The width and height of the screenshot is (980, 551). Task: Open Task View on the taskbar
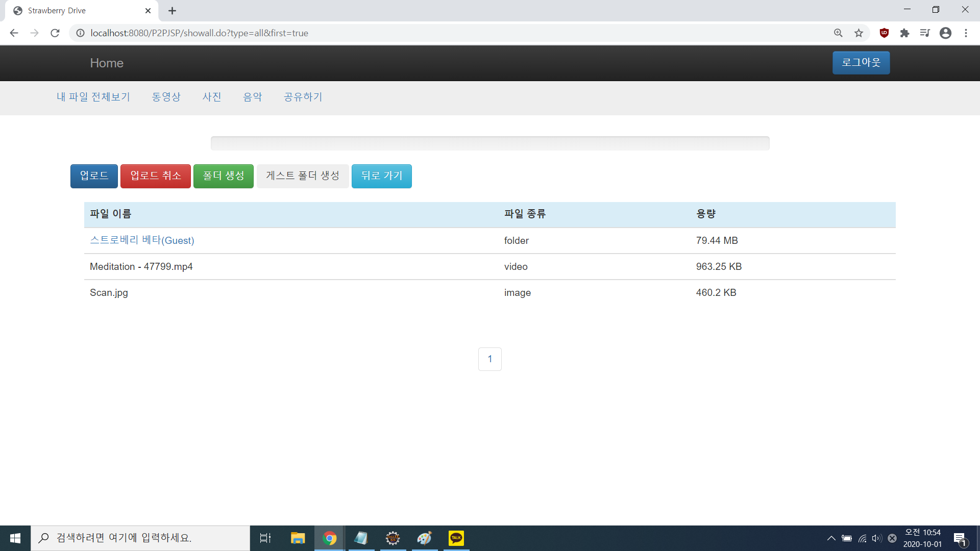265,538
